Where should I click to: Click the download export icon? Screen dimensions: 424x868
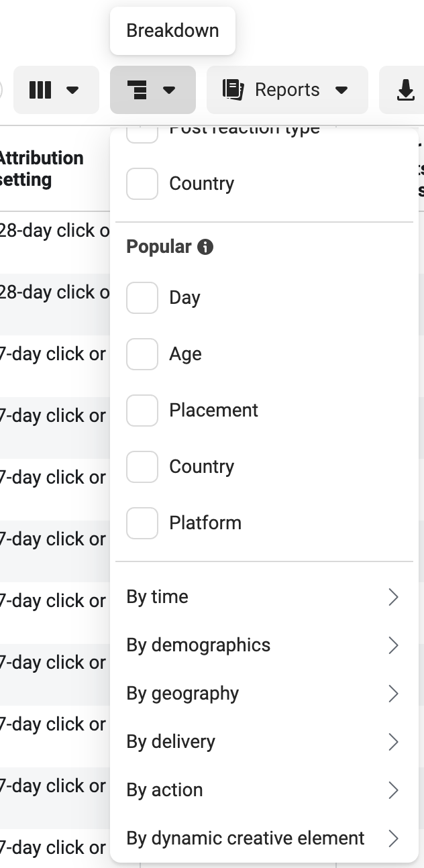pyautogui.click(x=405, y=90)
